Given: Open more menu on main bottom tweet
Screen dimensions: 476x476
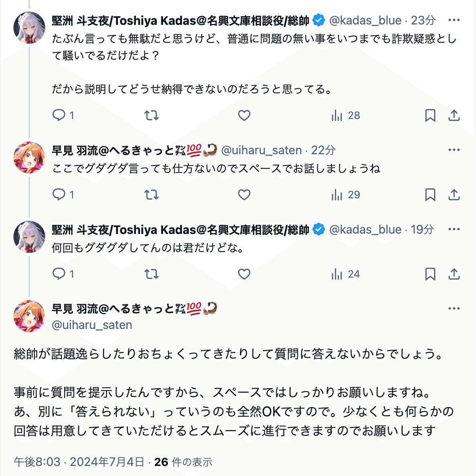Looking at the screenshot, I should (454, 309).
